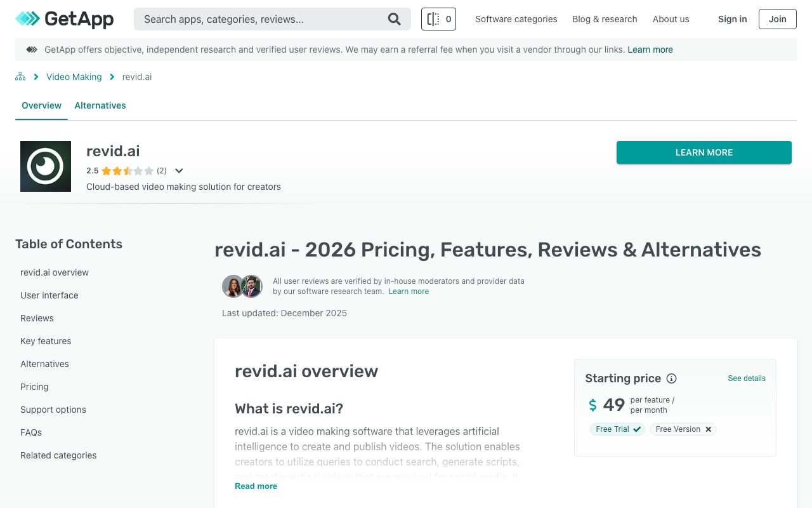This screenshot has width=812, height=508.
Task: Click the search magnifier icon
Action: 395,19
